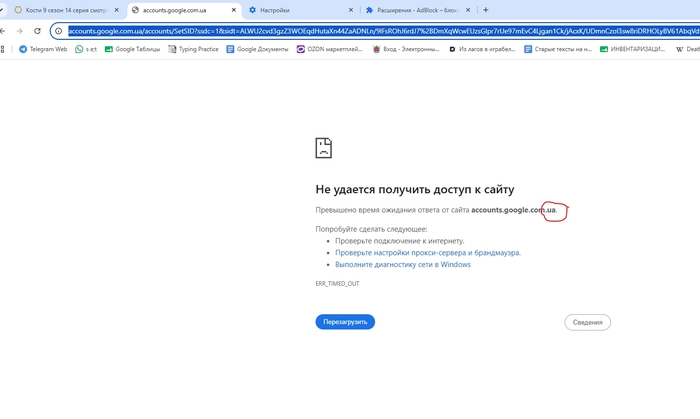
Task: Close the Кости 9 сезон tab
Action: 117,10
